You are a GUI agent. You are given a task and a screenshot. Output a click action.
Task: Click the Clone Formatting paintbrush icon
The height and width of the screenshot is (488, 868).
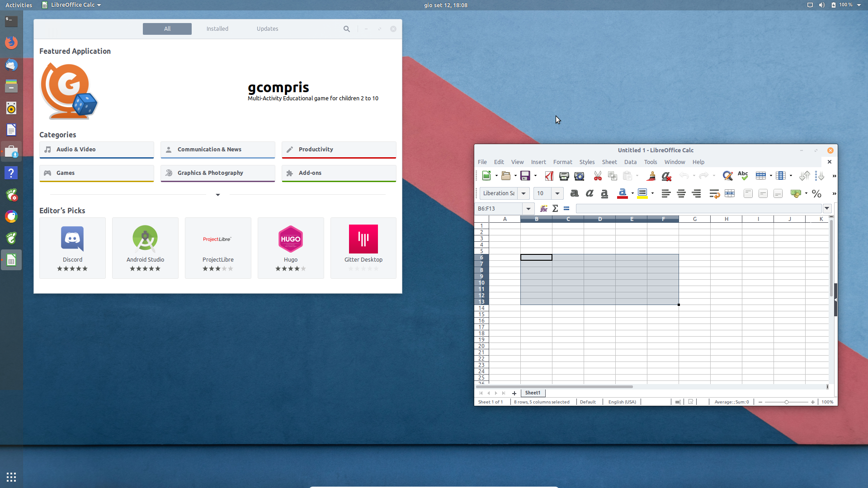(651, 176)
